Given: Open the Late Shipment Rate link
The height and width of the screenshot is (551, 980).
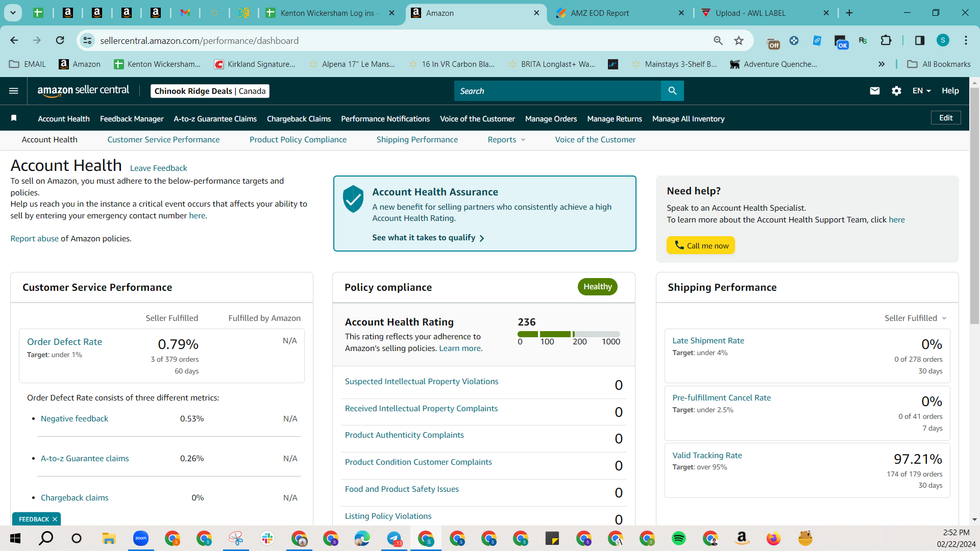Looking at the screenshot, I should click(708, 341).
